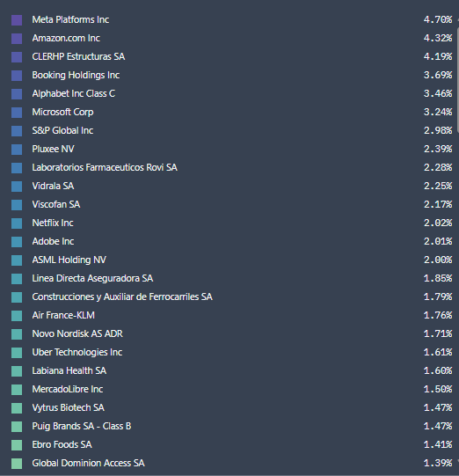Click Labiana Health SA name

(69, 371)
